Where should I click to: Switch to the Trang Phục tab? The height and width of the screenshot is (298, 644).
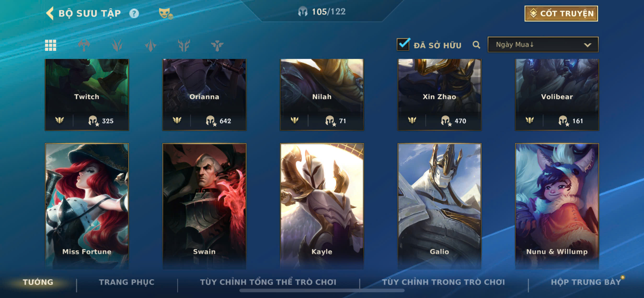pyautogui.click(x=127, y=282)
